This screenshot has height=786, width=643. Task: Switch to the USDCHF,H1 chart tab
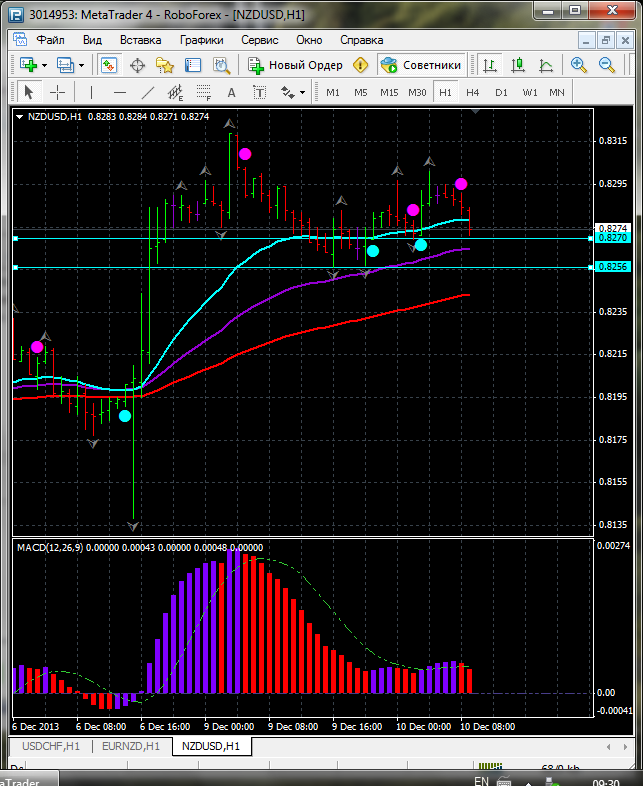click(x=50, y=746)
